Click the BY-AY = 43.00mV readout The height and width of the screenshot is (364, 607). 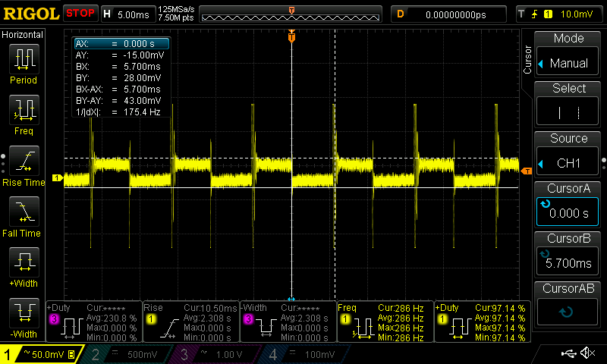[118, 101]
